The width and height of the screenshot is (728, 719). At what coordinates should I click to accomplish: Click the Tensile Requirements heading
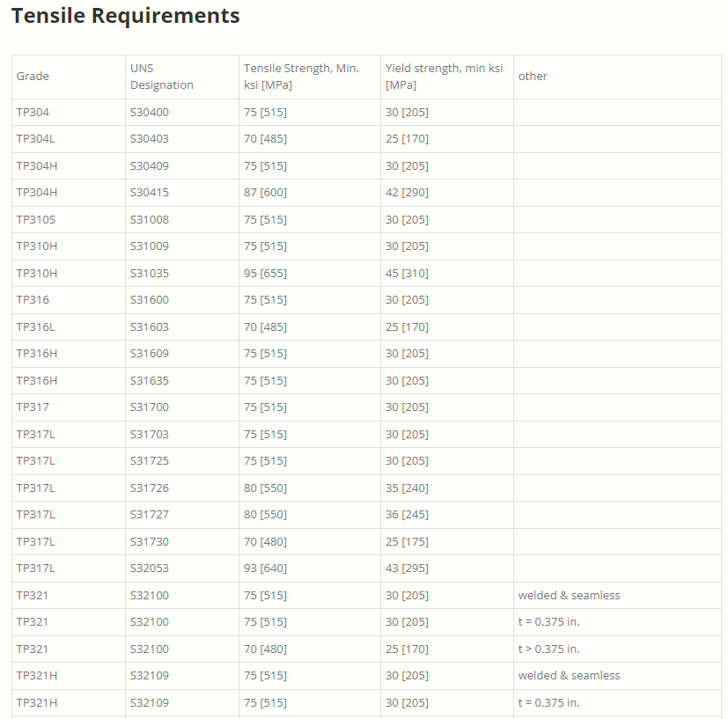[x=125, y=16]
